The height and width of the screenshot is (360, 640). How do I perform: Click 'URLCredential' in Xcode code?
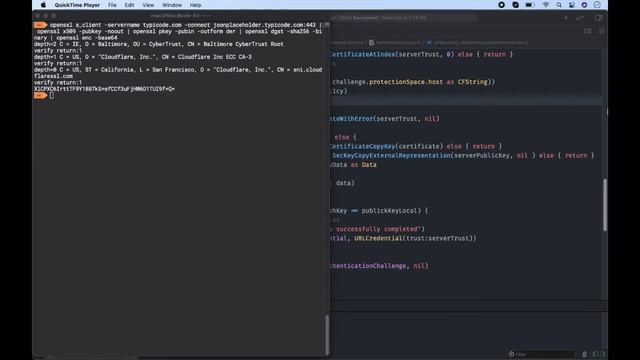tap(378, 238)
